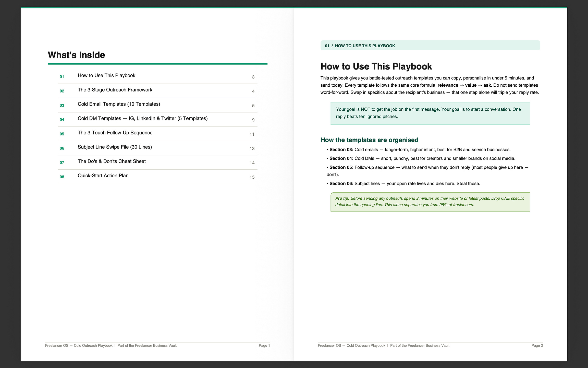Click page number 13 in contents
The width and height of the screenshot is (588, 368).
point(252,148)
